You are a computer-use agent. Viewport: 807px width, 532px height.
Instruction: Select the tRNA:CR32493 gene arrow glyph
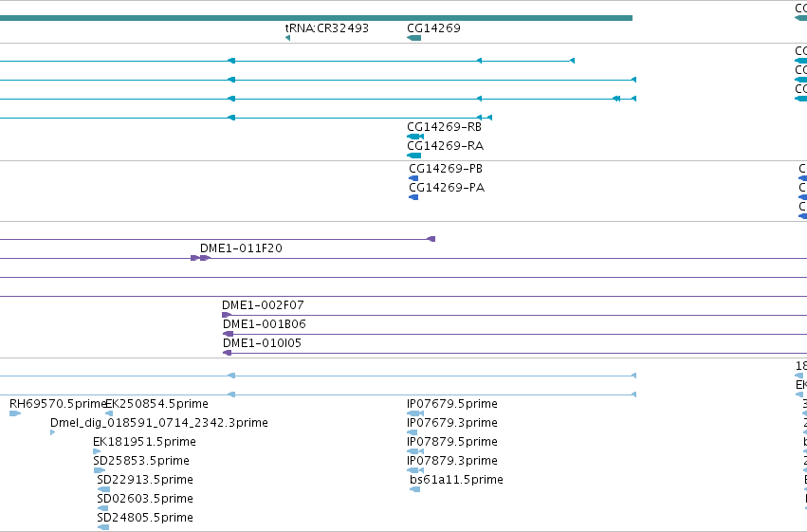tap(287, 38)
